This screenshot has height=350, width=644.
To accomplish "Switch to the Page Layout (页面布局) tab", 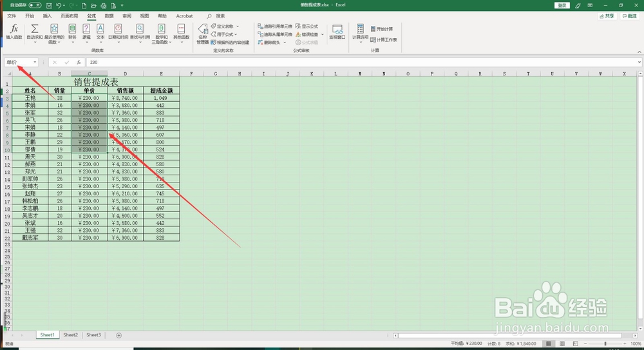I will tap(70, 16).
